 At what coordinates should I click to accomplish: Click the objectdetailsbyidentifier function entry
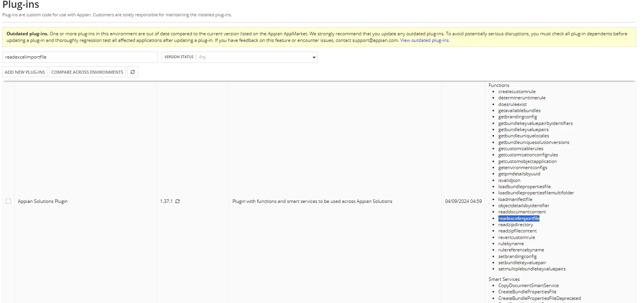pyautogui.click(x=524, y=206)
